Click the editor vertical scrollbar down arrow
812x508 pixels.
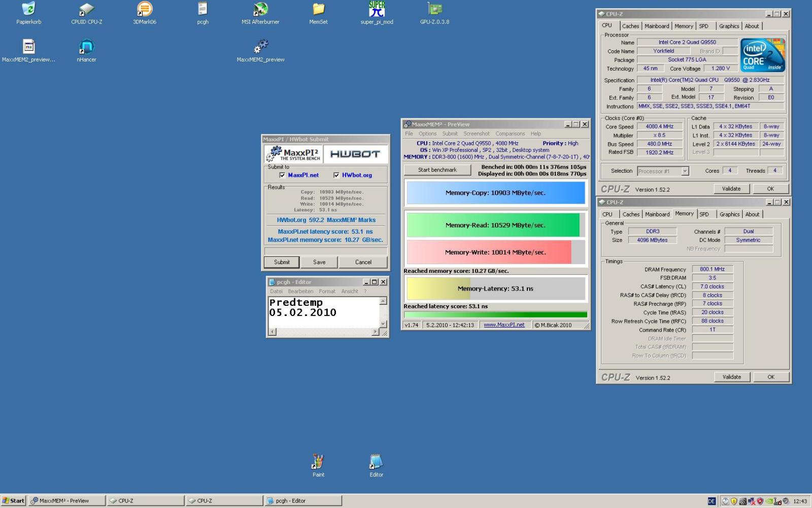[x=383, y=324]
